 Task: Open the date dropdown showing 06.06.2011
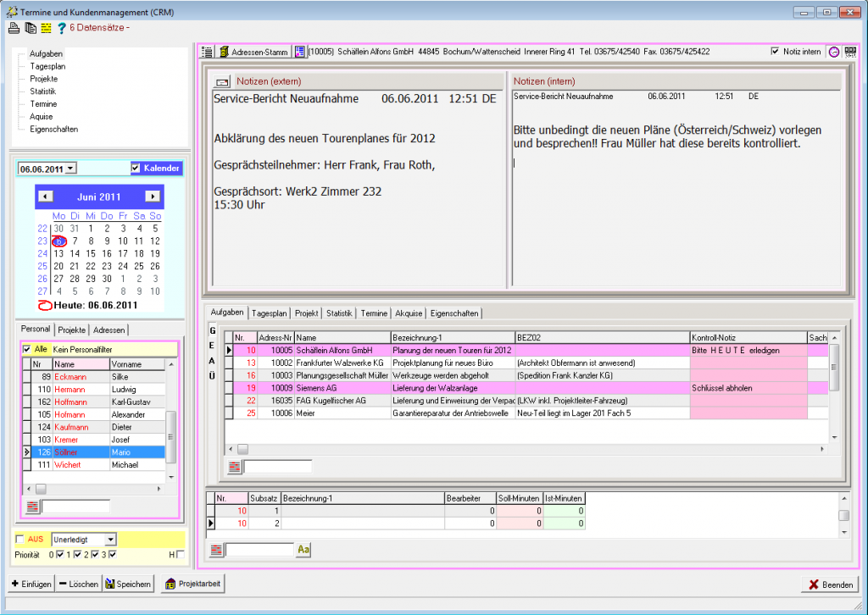click(71, 169)
